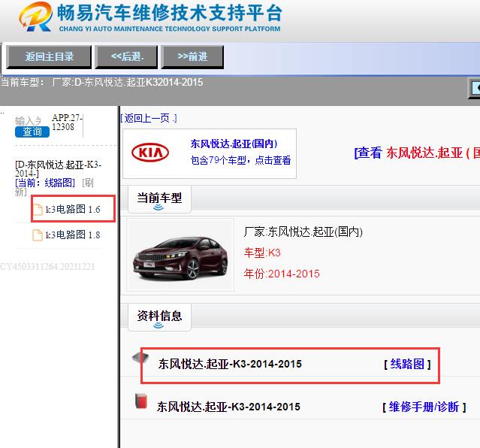480x448 pixels.
Task: Go back with the <<后退 button
Action: [126, 56]
